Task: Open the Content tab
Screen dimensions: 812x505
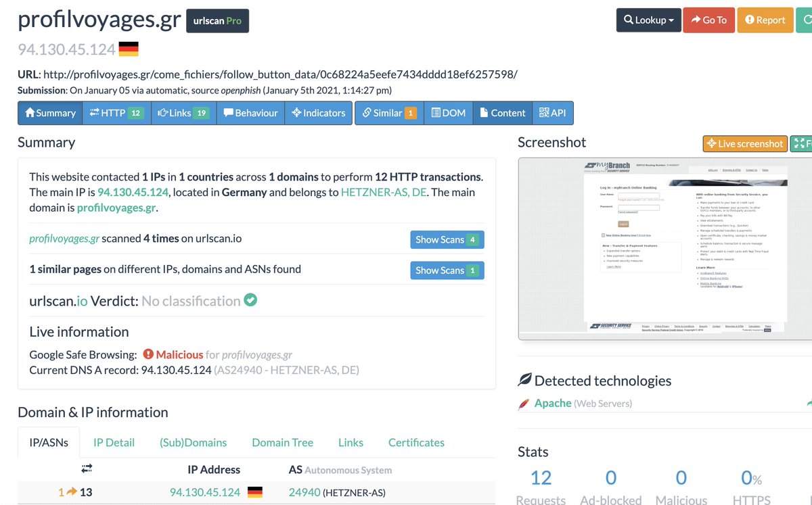Action: pyautogui.click(x=503, y=113)
